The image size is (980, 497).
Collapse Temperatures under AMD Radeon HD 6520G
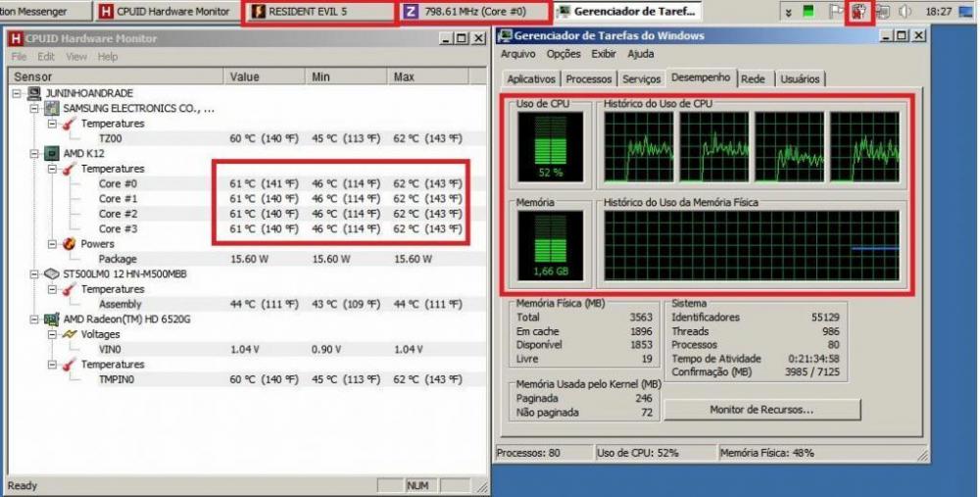(53, 365)
